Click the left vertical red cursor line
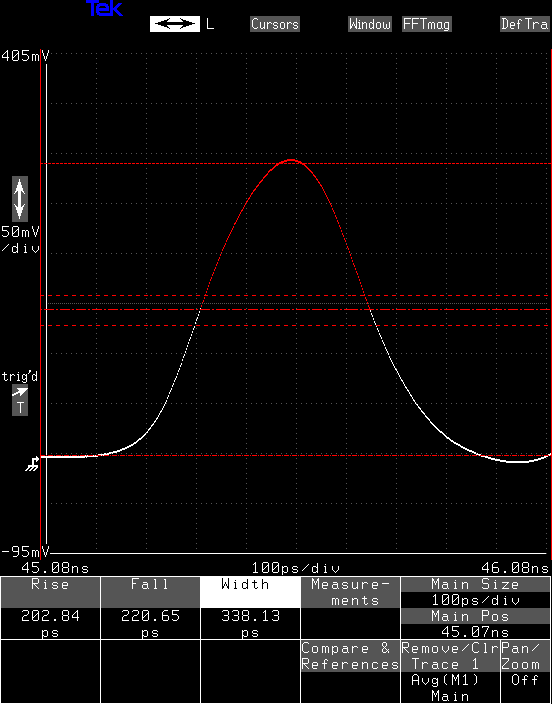Screen dimensions: 552x704 pos(41,303)
